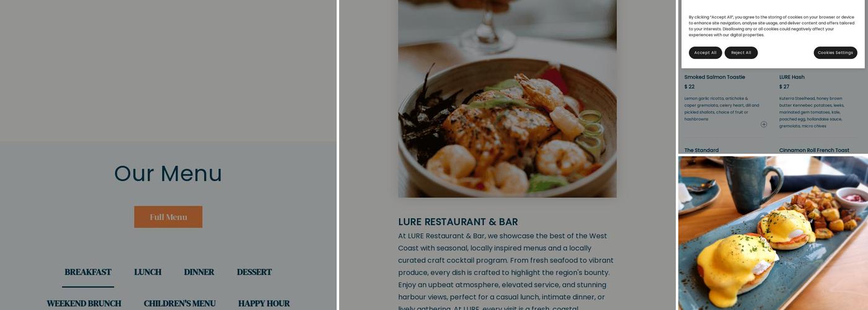868x310 pixels.
Task: Open the Dessert tab
Action: (x=254, y=272)
